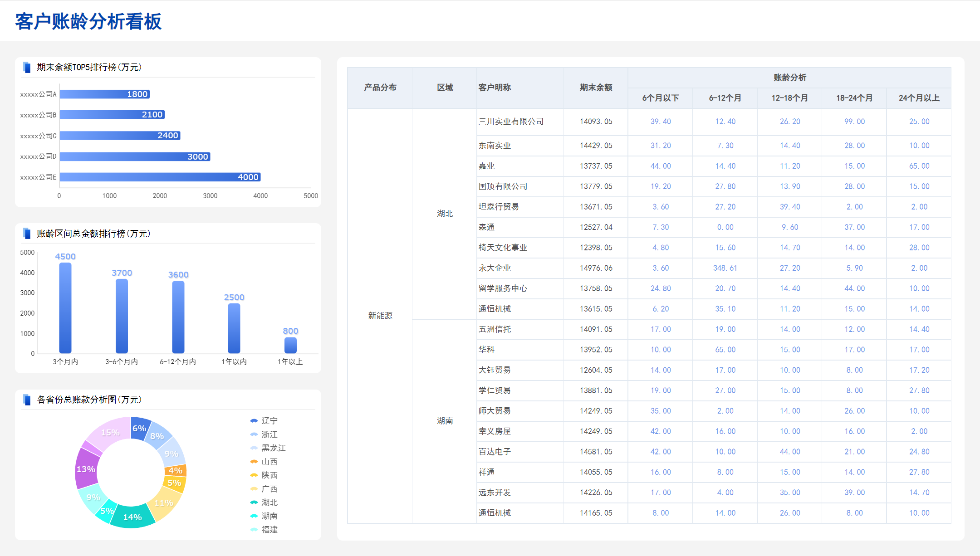Click the xxxxx公司E bar labeled 4000

coord(160,177)
